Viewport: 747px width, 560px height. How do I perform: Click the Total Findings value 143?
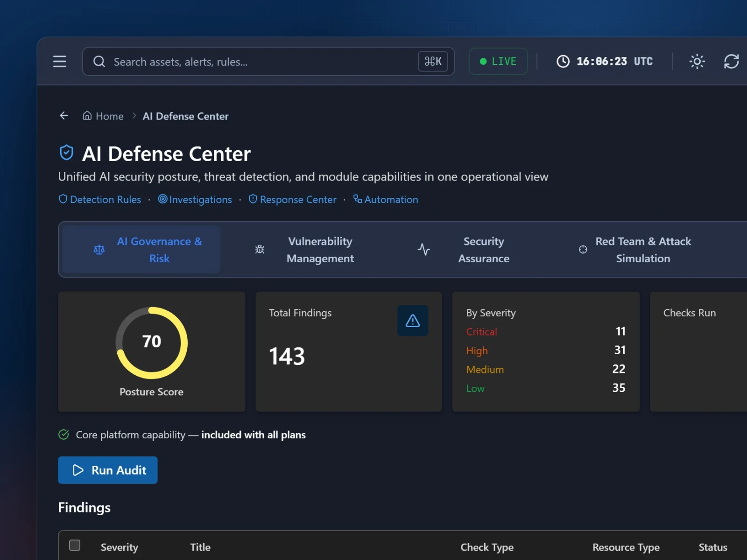click(287, 357)
